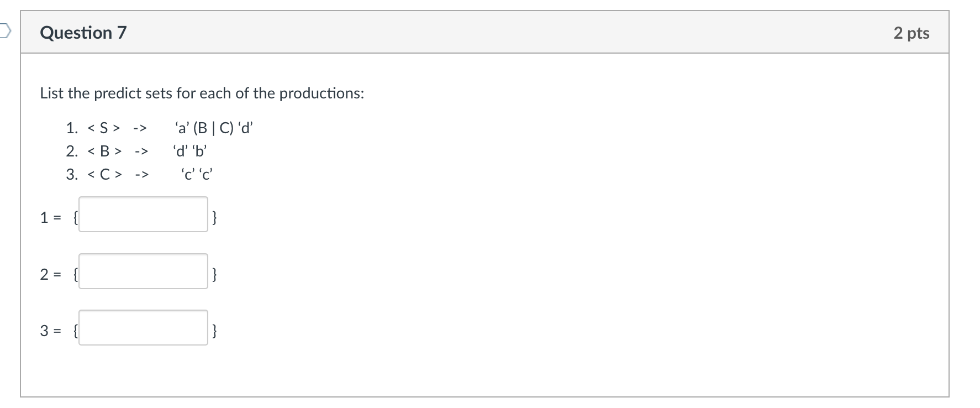Click the arrow in production 1
This screenshot has height=408, width=980.
pyautogui.click(x=140, y=129)
